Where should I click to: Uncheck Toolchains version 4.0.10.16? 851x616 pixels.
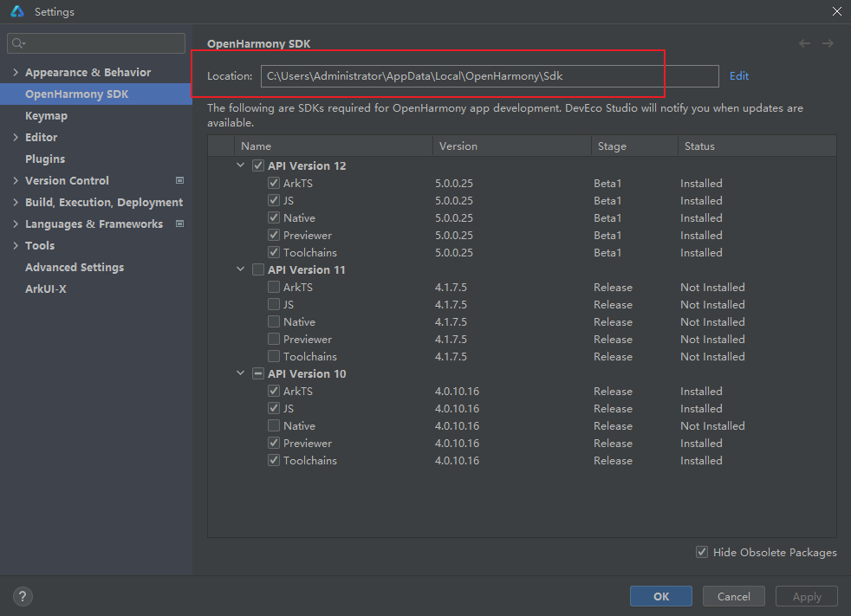pos(274,460)
